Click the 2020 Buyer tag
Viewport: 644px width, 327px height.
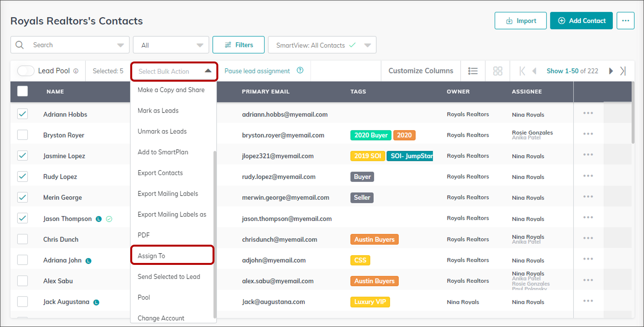(x=371, y=135)
